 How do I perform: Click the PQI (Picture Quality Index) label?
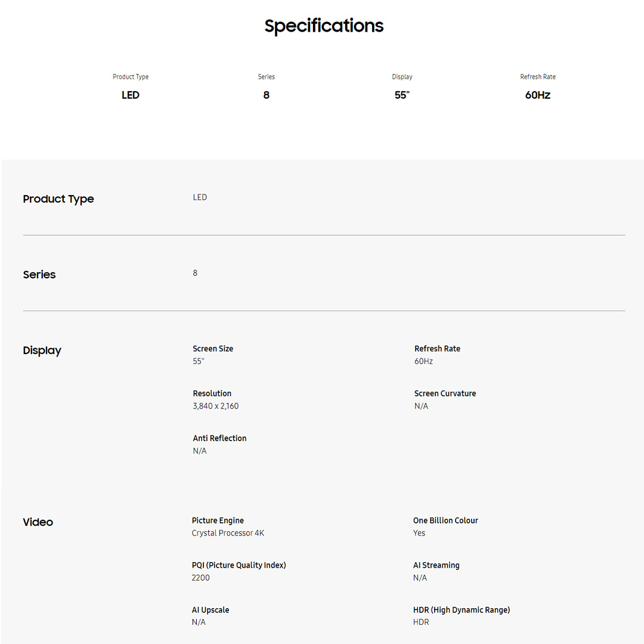[x=239, y=565]
